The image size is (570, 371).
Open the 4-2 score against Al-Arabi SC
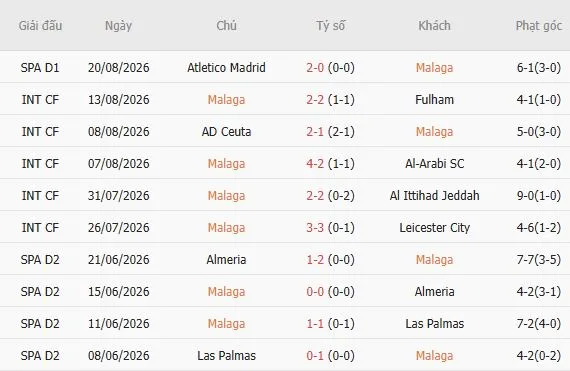(315, 164)
